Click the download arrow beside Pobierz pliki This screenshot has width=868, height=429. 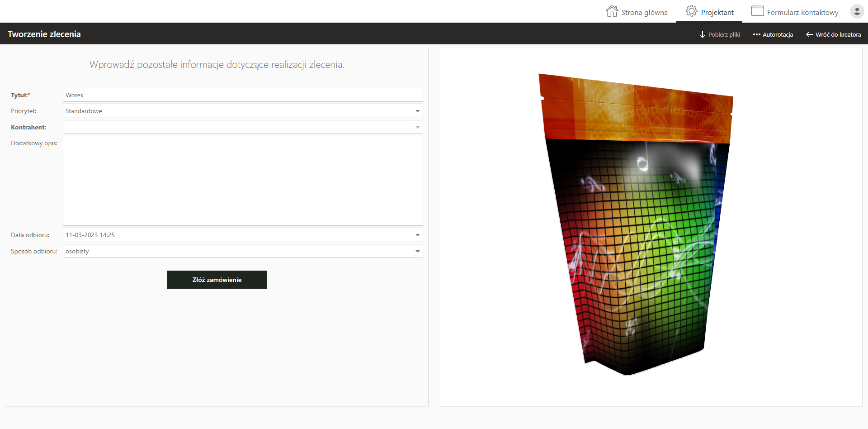point(703,34)
